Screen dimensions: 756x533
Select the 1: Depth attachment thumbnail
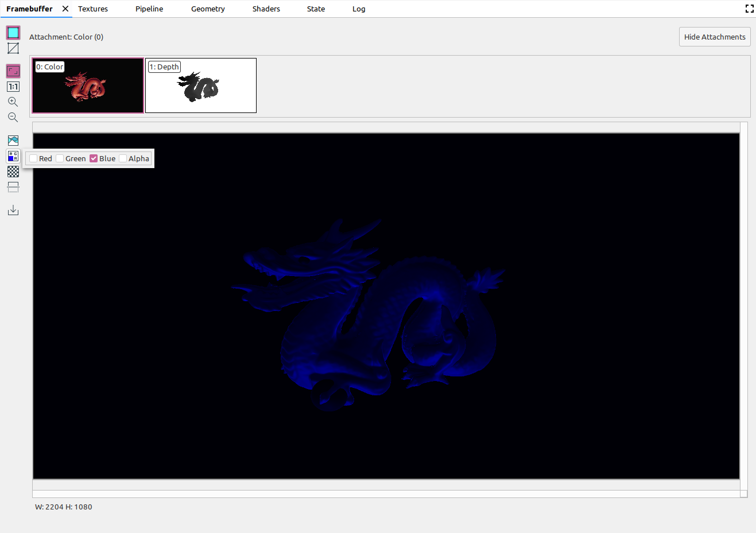point(201,86)
